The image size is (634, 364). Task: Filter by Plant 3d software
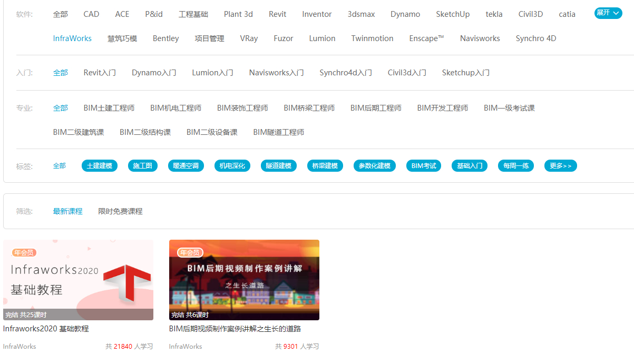[x=238, y=14]
